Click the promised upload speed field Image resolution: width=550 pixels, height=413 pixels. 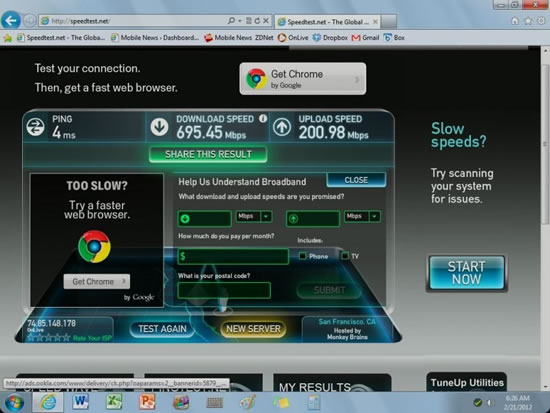(x=313, y=219)
